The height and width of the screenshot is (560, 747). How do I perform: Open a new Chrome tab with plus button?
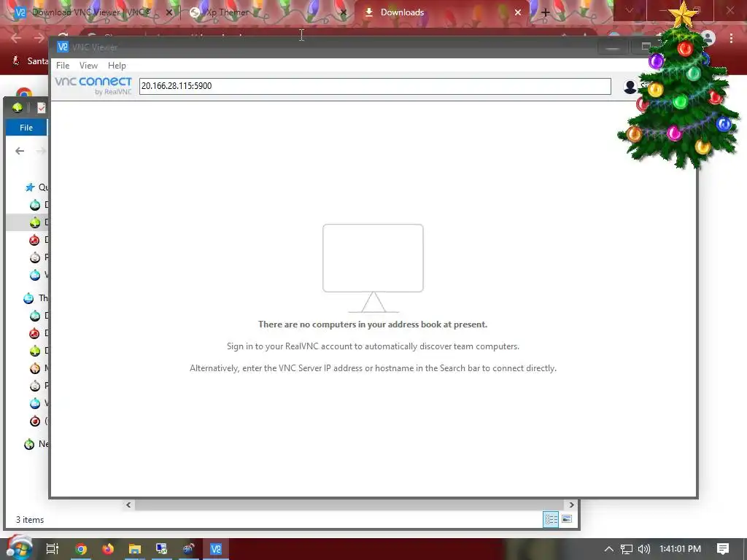coord(546,12)
